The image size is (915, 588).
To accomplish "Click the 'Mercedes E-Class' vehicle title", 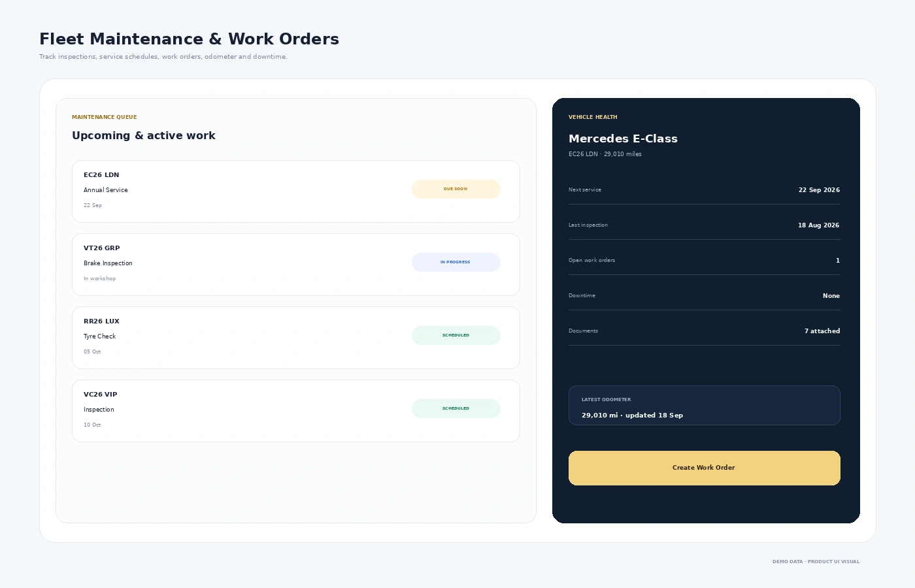I will pyautogui.click(x=623, y=139).
